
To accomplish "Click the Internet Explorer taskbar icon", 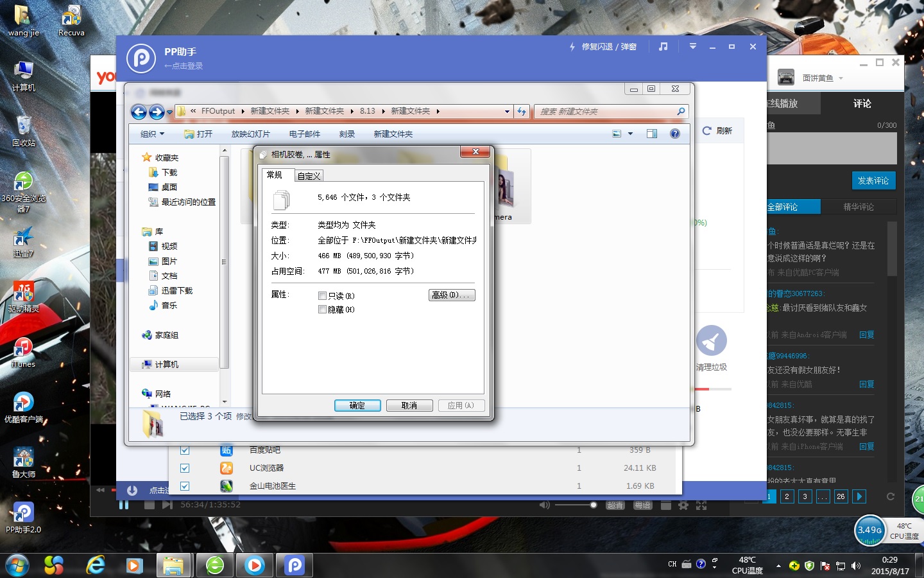I will tap(96, 565).
